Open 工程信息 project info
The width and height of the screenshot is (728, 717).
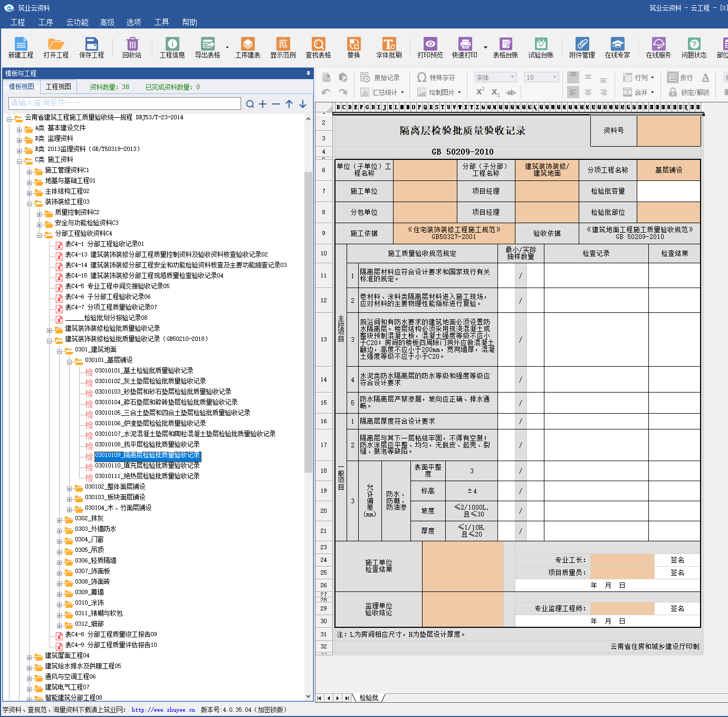click(172, 47)
